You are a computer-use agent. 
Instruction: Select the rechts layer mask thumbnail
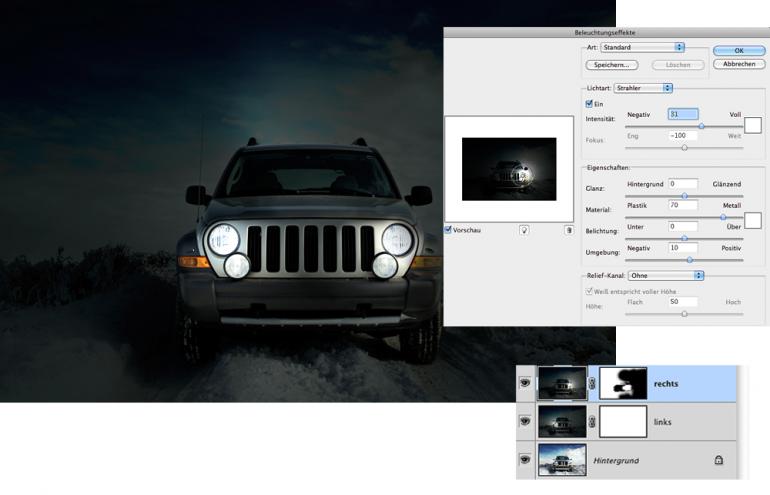point(623,383)
